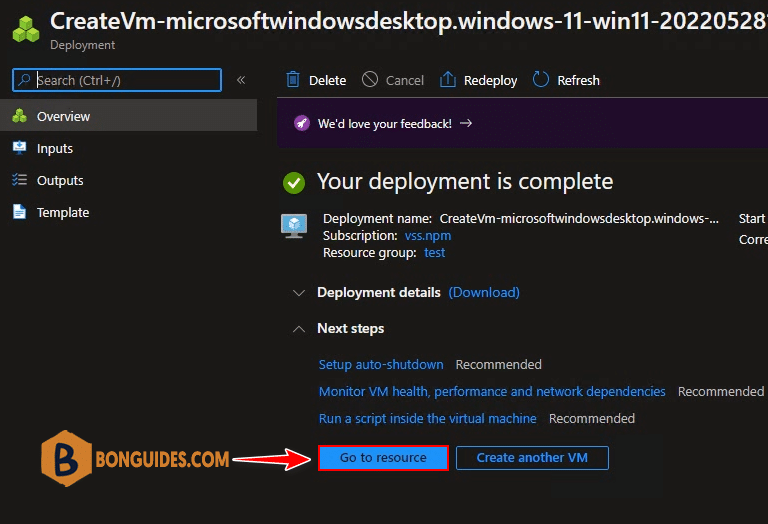This screenshot has height=524, width=768.
Task: Click the virtual machine monitor icon
Action: (x=294, y=226)
